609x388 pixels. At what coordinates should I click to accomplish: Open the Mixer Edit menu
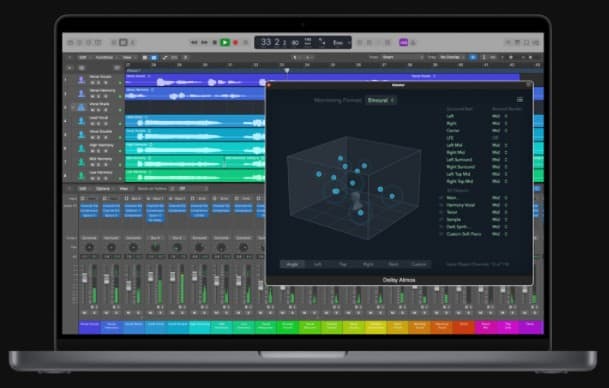[82, 189]
